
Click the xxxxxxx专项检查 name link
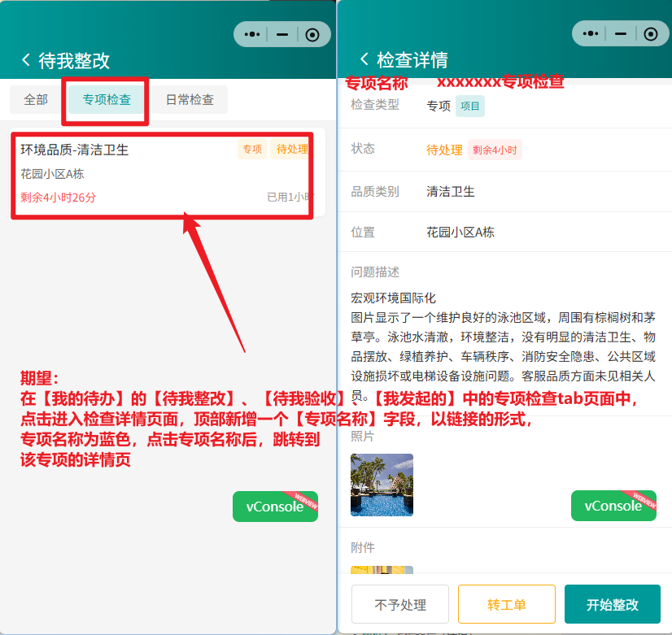tap(500, 83)
